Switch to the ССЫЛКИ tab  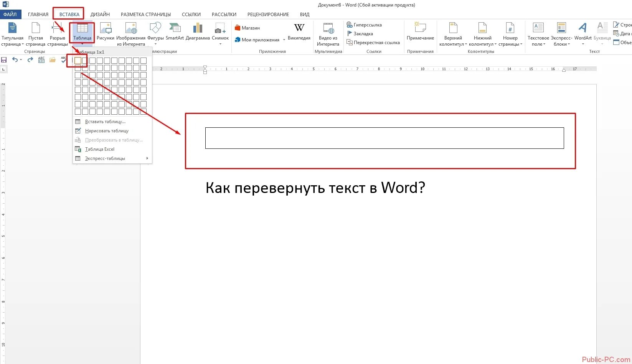191,14
